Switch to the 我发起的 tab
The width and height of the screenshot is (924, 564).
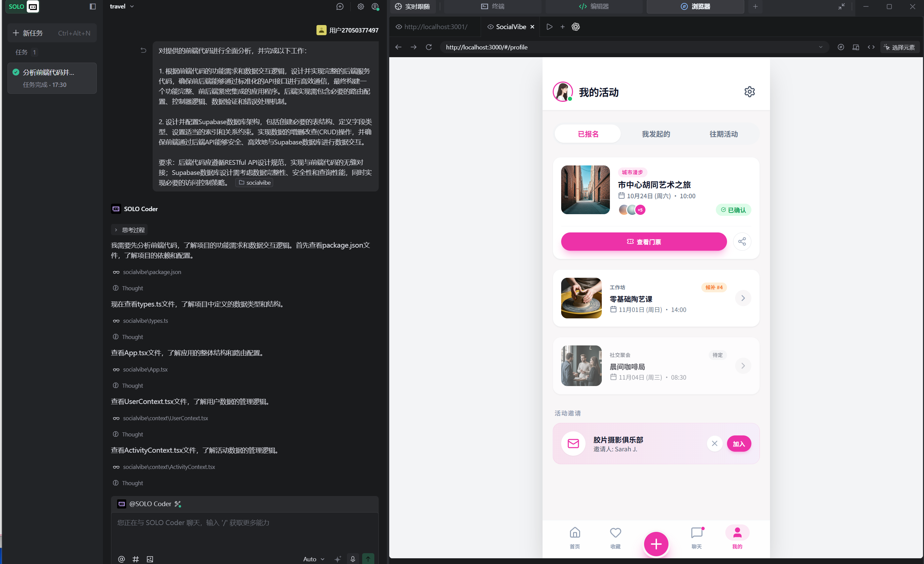point(656,134)
